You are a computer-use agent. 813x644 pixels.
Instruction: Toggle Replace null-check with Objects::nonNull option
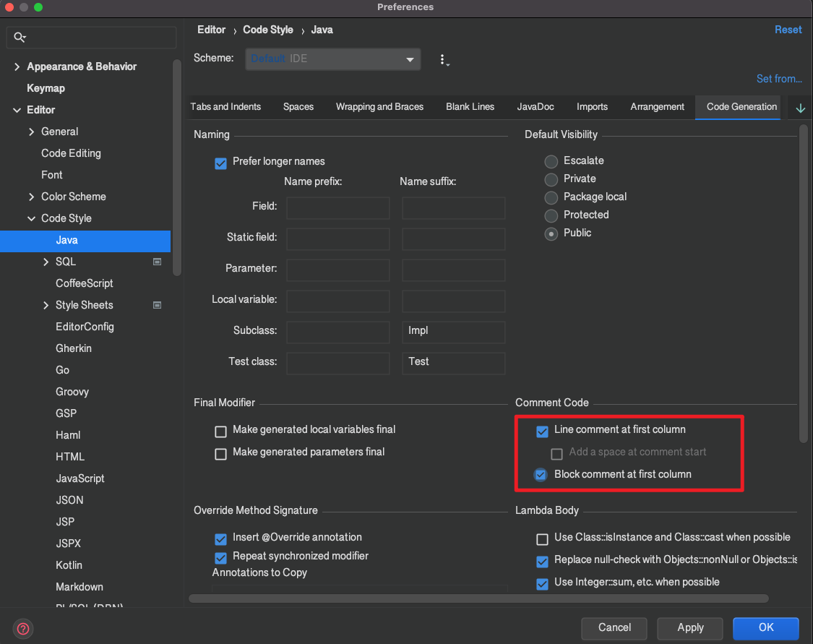tap(542, 562)
